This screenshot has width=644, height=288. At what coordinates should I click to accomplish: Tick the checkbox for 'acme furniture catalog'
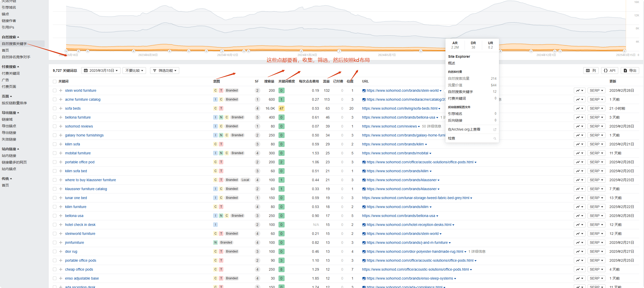pyautogui.click(x=55, y=99)
